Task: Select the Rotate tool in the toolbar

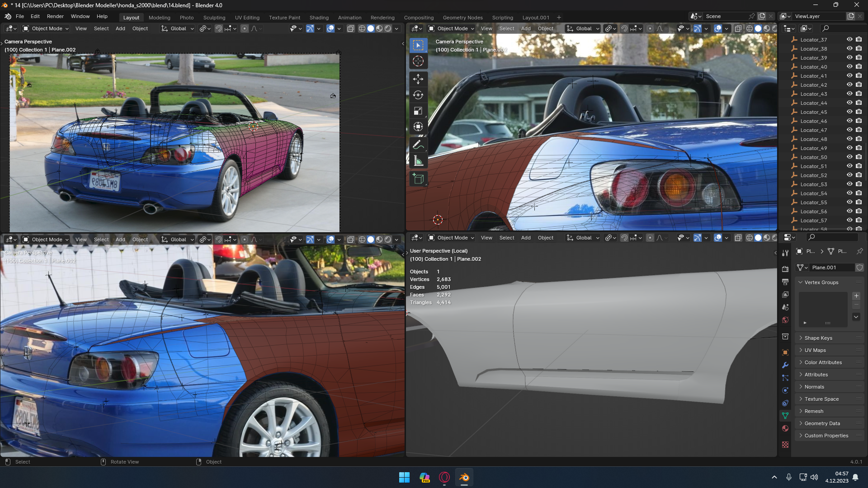Action: click(418, 95)
